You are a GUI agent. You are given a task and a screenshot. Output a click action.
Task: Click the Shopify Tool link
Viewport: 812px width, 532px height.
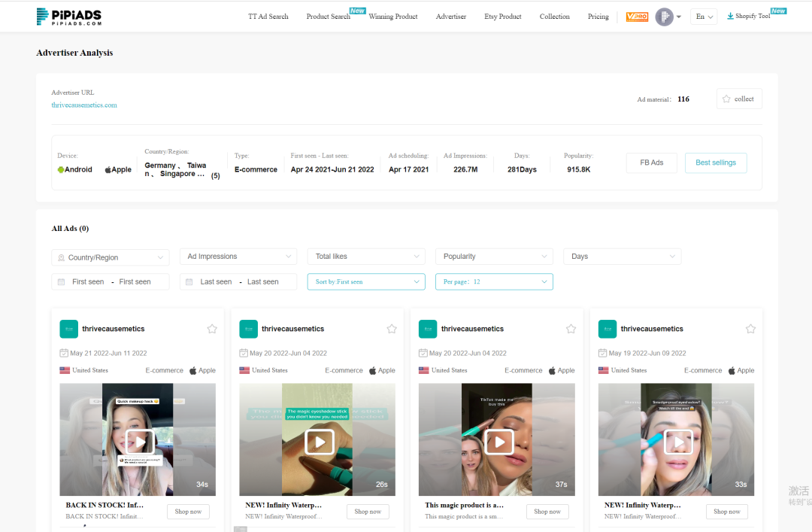click(753, 16)
